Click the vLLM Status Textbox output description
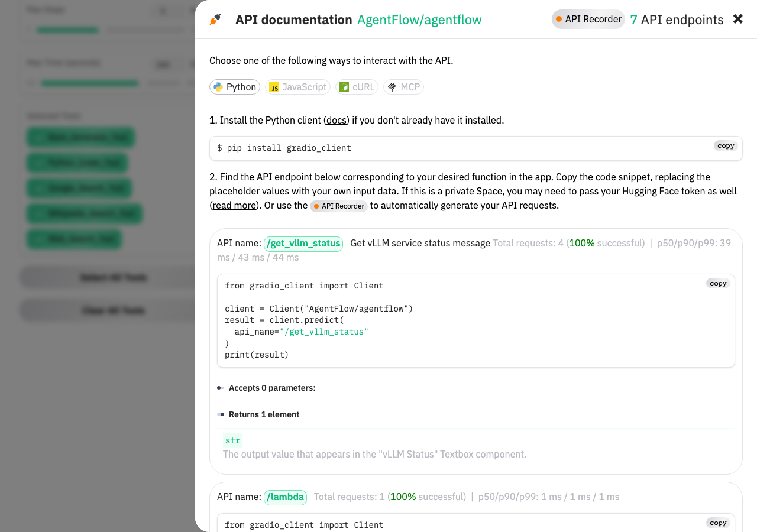The image size is (757, 532). (x=374, y=454)
